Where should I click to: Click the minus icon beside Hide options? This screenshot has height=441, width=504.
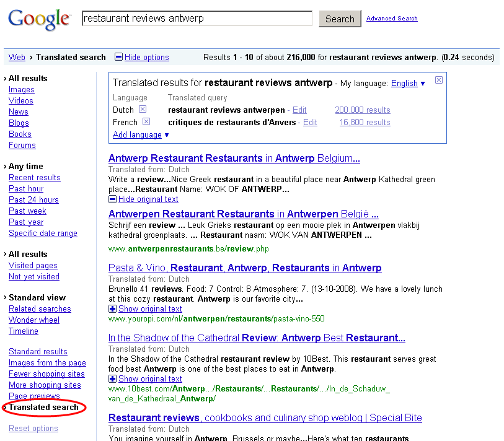tap(118, 57)
